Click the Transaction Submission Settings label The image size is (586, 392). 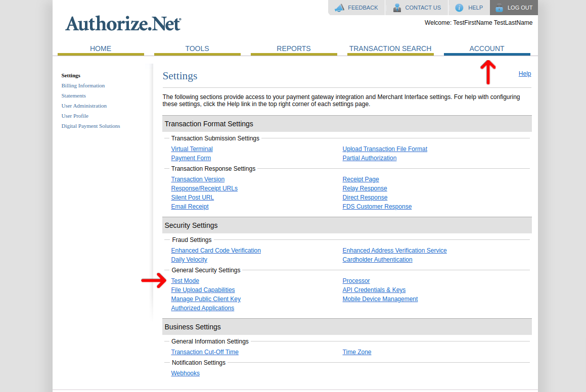pyautogui.click(x=215, y=138)
